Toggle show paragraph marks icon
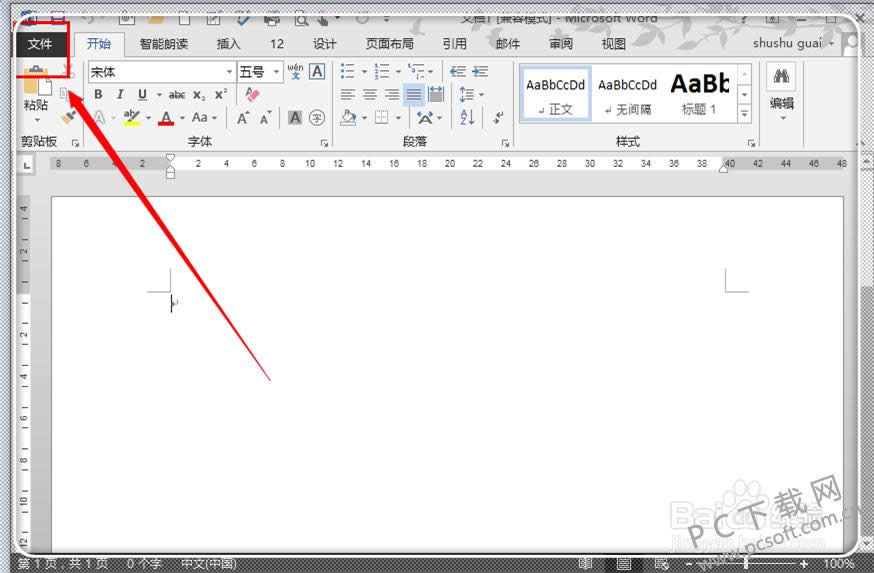 point(498,118)
